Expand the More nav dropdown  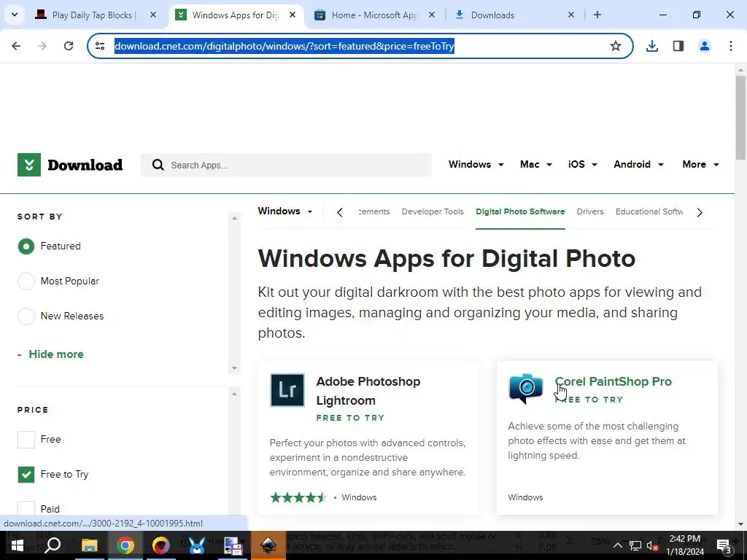point(700,164)
